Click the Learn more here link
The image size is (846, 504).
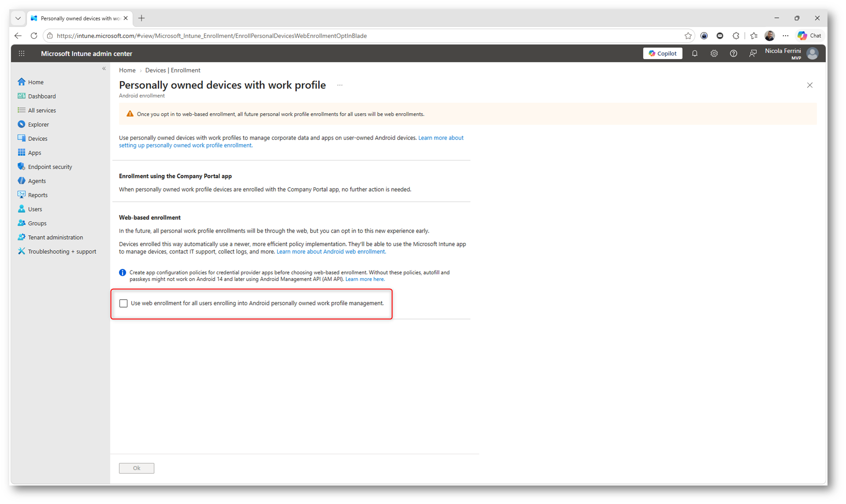click(365, 279)
